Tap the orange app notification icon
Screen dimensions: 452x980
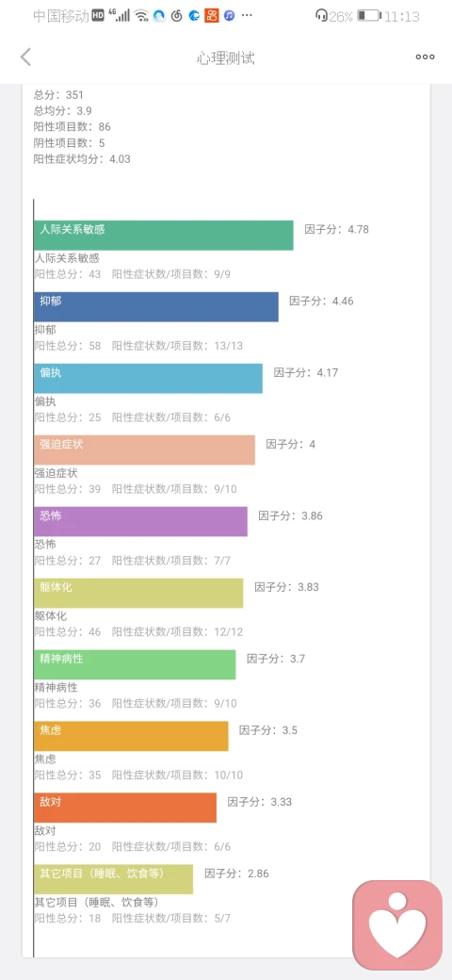(212, 16)
